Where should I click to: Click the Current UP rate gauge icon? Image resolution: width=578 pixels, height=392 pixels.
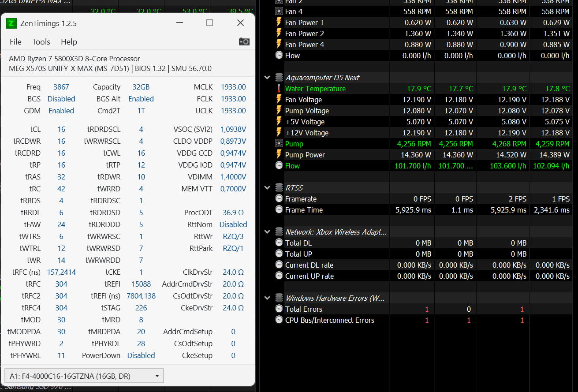(x=279, y=276)
